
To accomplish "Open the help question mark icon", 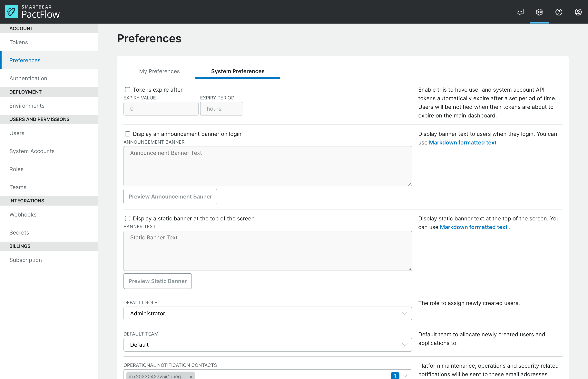I will [559, 12].
